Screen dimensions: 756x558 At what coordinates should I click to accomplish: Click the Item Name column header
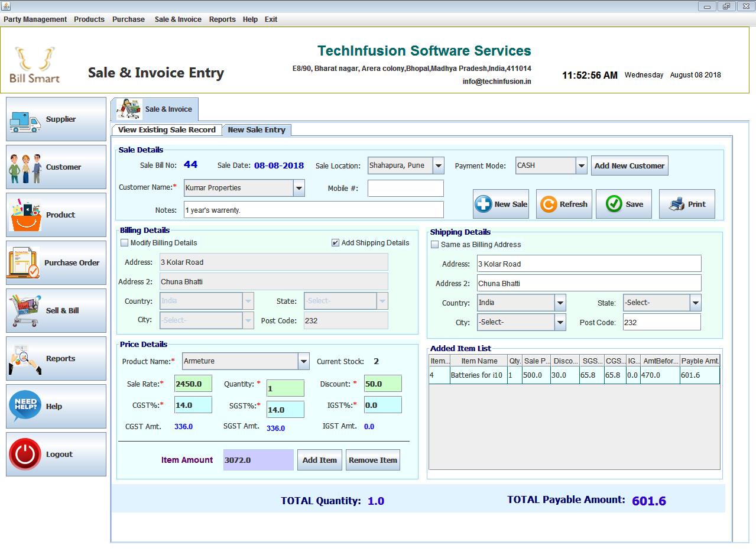pyautogui.click(x=479, y=361)
